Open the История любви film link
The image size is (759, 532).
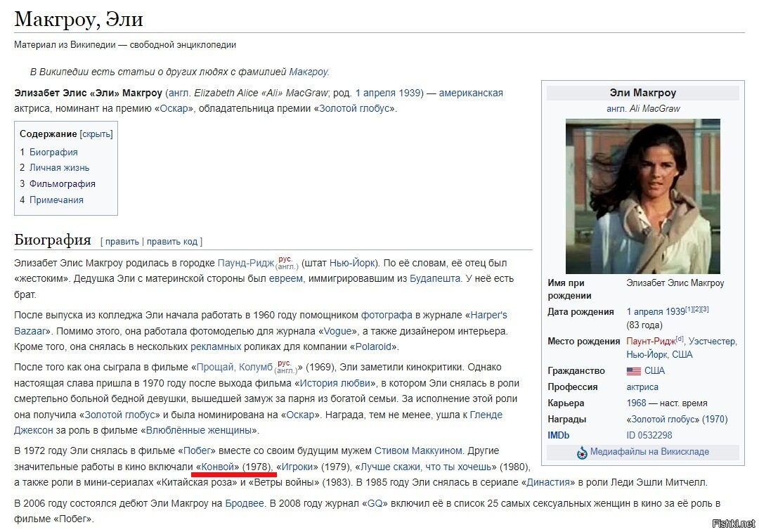click(335, 384)
